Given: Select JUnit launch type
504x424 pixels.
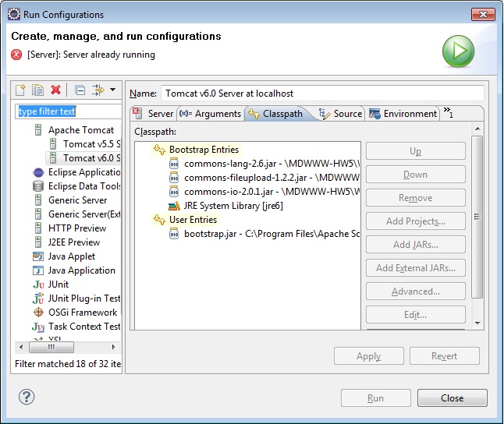Looking at the screenshot, I should point(59,284).
